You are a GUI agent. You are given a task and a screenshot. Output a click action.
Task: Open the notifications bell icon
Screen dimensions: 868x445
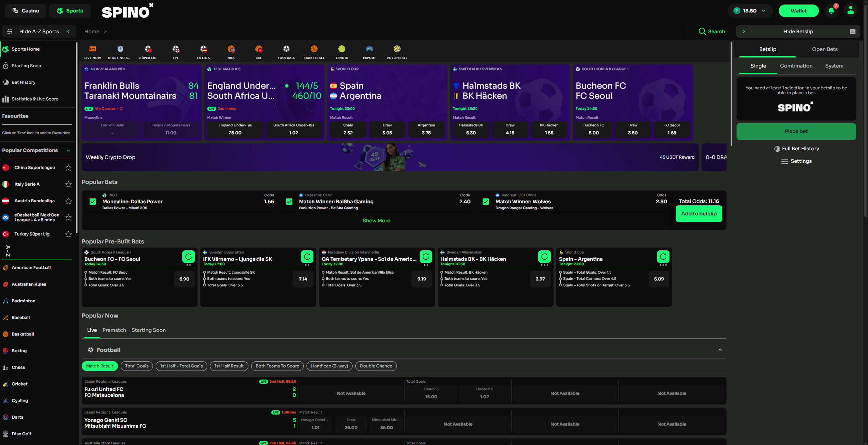831,11
